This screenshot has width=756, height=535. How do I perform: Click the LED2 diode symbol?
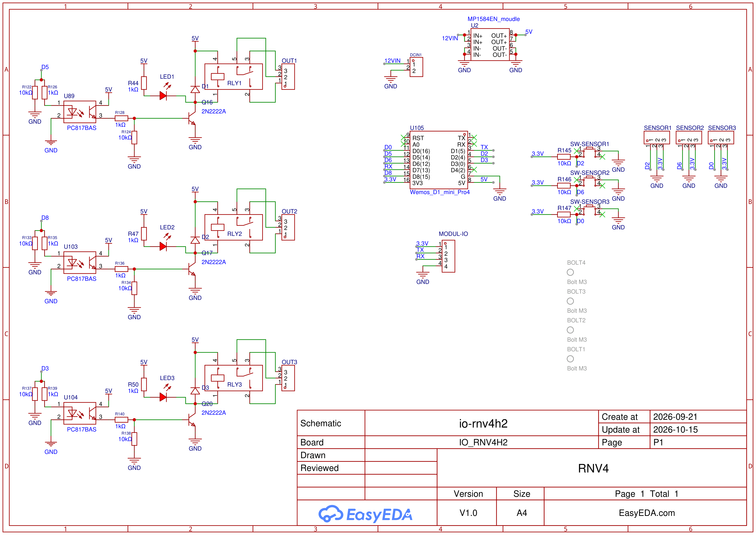click(x=163, y=246)
